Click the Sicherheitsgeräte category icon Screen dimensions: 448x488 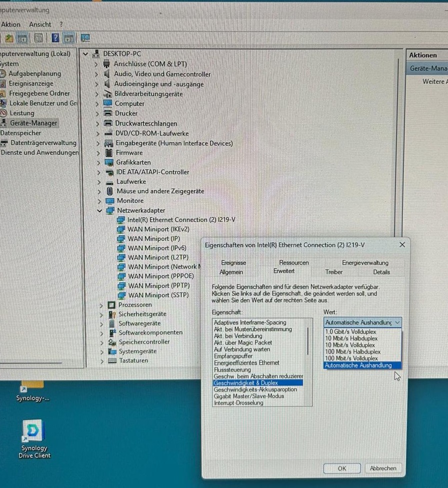point(112,314)
